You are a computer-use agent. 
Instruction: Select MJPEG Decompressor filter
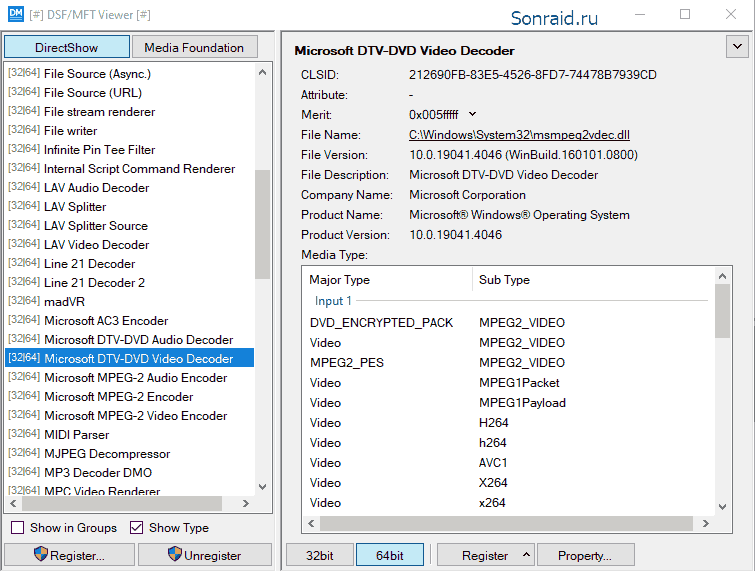[130, 454]
